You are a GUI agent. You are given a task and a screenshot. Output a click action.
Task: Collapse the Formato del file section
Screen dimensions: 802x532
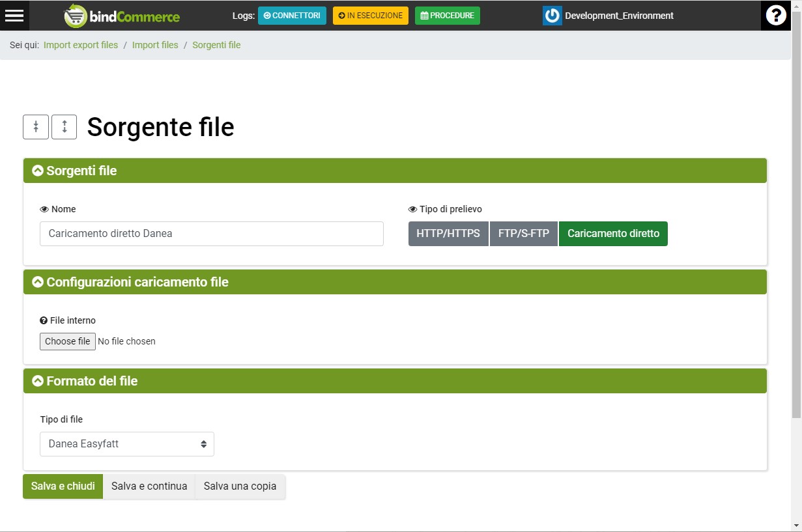[38, 381]
